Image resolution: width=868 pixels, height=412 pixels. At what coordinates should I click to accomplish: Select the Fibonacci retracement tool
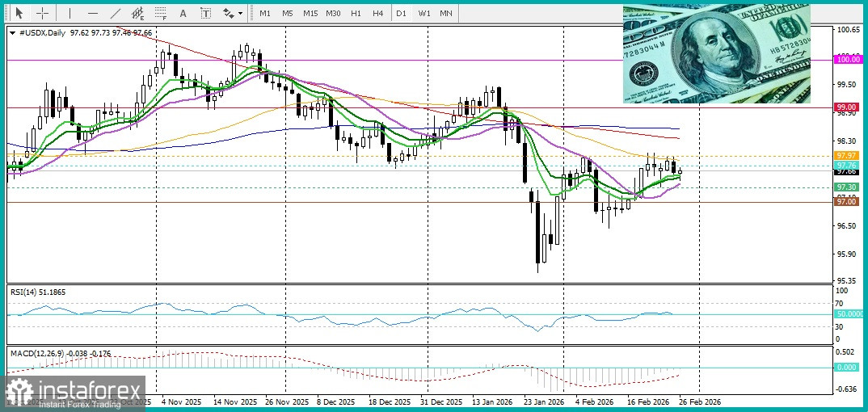(161, 13)
